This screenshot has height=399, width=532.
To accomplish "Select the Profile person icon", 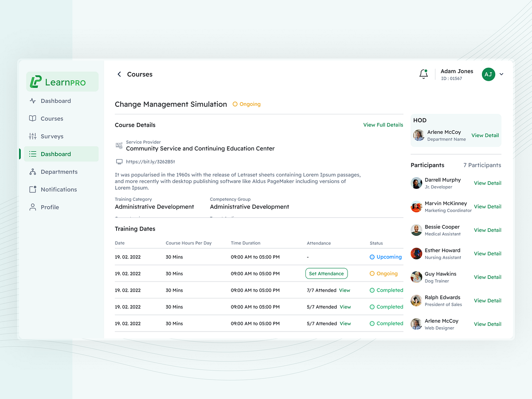I will 33,207.
